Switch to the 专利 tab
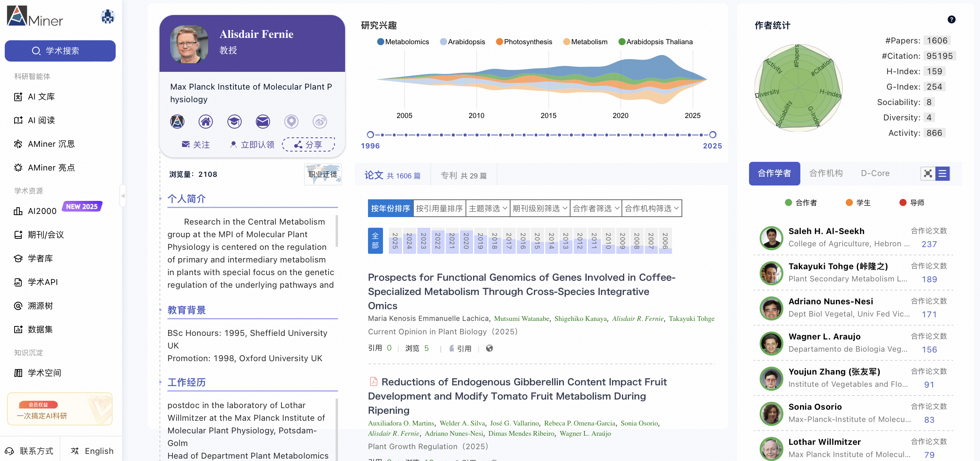980x461 pixels. [464, 175]
